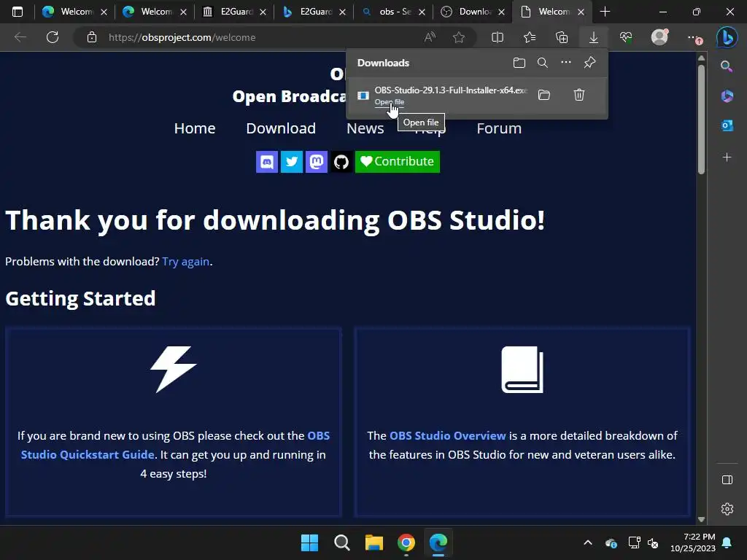The width and height of the screenshot is (747, 560).
Task: Add a sidebar app with plus
Action: (x=727, y=157)
